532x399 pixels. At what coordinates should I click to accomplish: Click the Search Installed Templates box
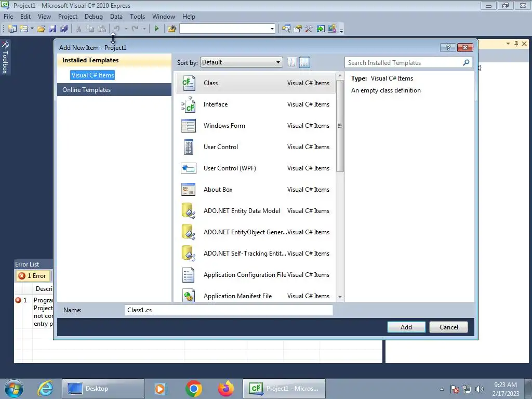[x=408, y=62]
